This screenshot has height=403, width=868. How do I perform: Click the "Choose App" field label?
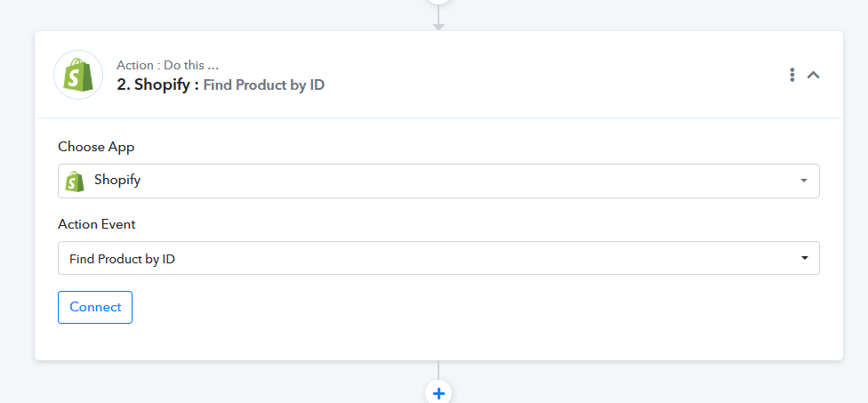(96, 147)
